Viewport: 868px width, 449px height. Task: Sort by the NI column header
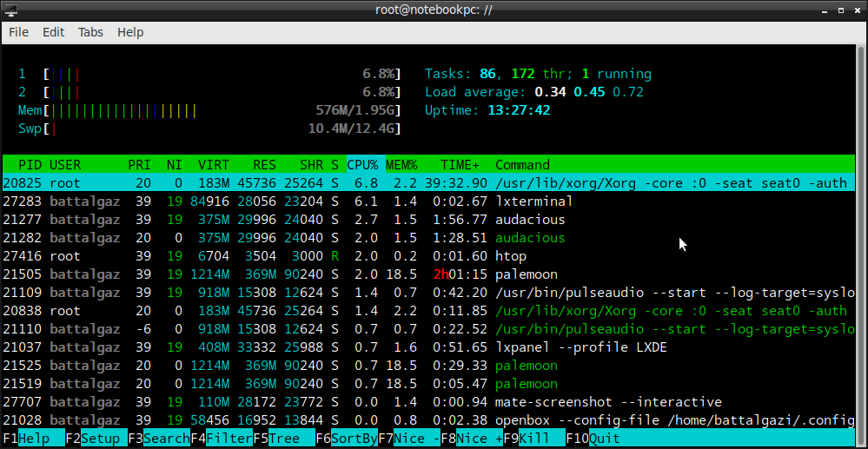click(174, 164)
